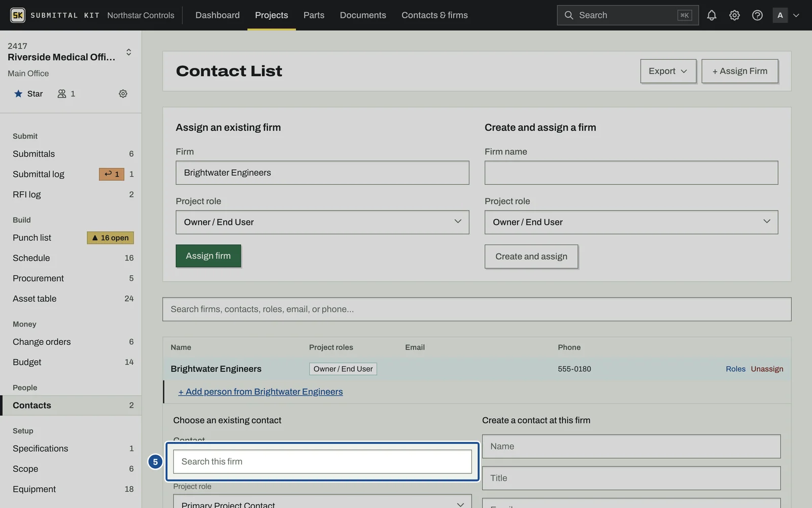Open the Export dropdown
Screen dimensions: 812x508
pyautogui.click(x=668, y=71)
